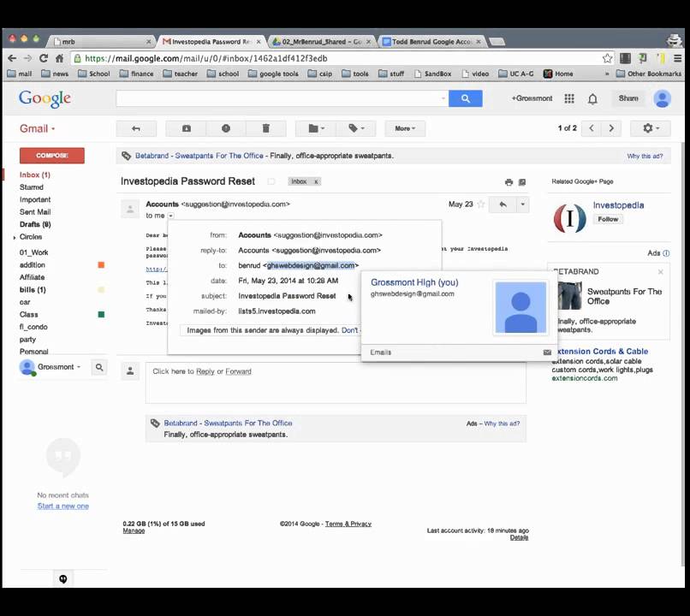Click the +Grossmont link
Viewport: 690px width, 616px height.
[532, 98]
